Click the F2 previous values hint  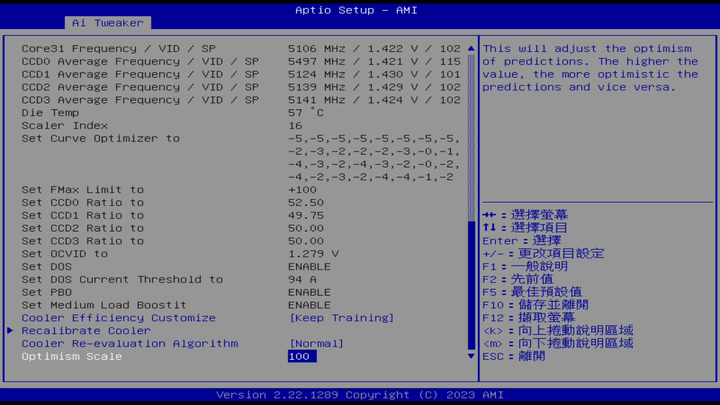pyautogui.click(x=518, y=279)
